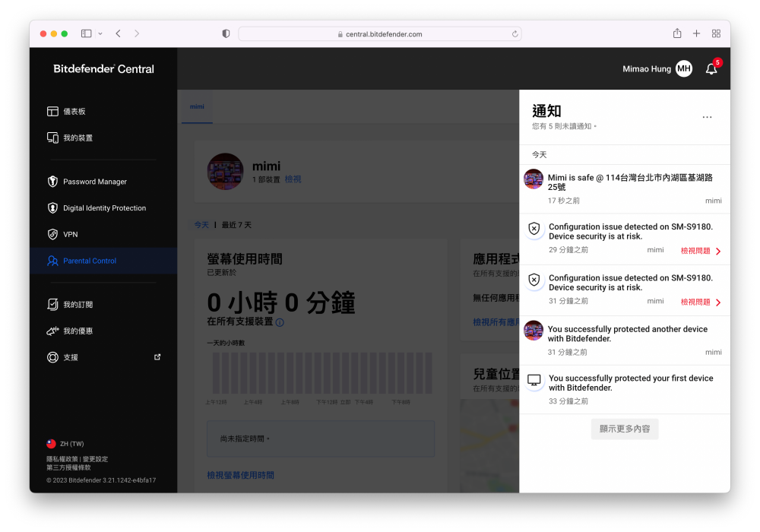Click the 我的優惠 offers icon
This screenshot has height=532, width=760.
pos(52,331)
